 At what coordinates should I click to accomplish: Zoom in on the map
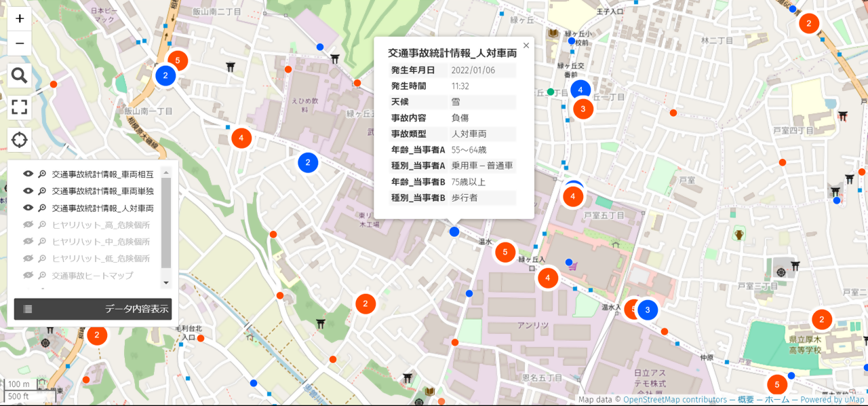(20, 18)
